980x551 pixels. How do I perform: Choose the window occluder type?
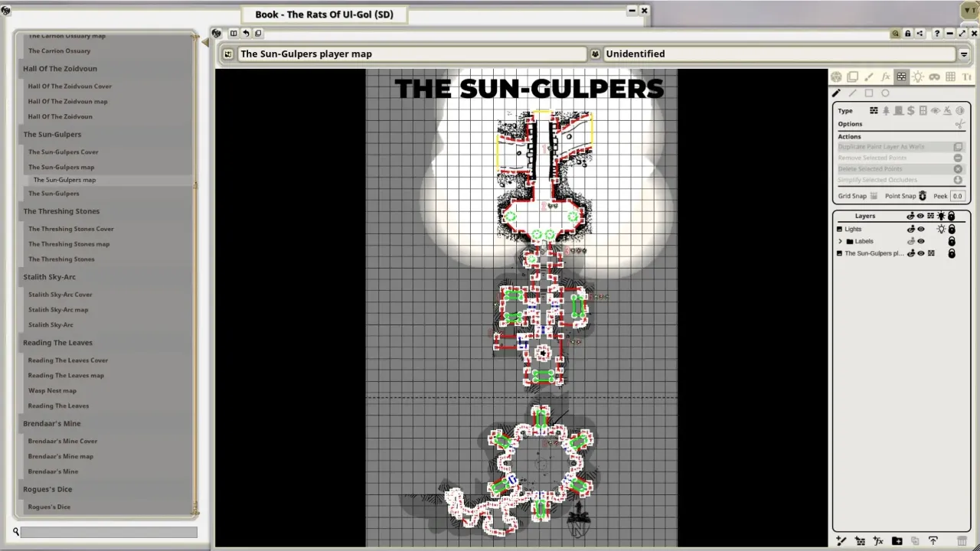(x=923, y=111)
